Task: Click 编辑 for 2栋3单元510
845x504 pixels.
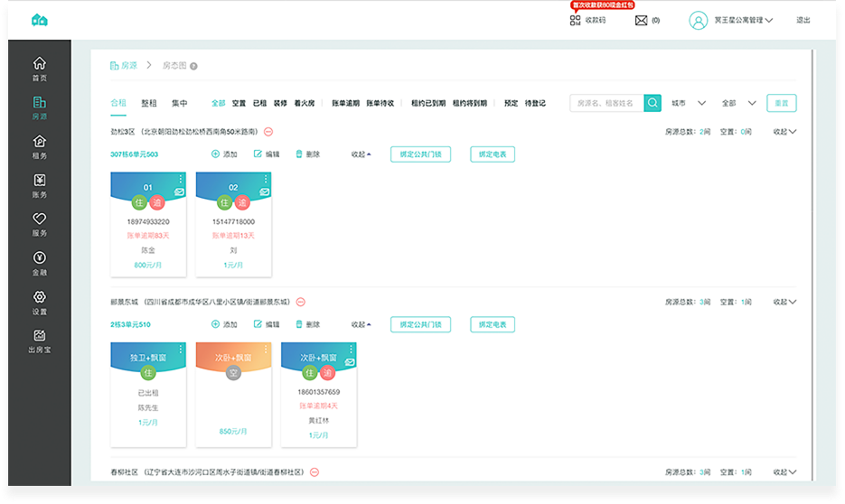Action: coord(267,324)
